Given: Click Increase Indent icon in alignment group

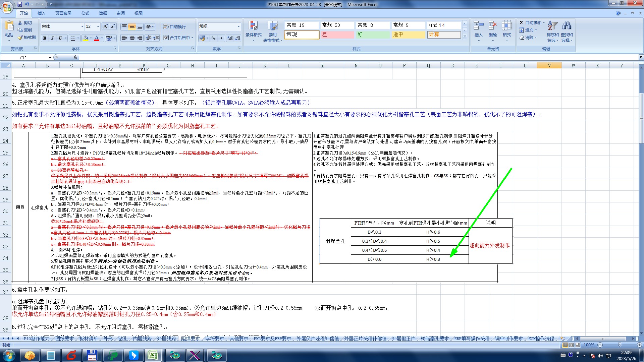Looking at the screenshot, I should [156, 38].
